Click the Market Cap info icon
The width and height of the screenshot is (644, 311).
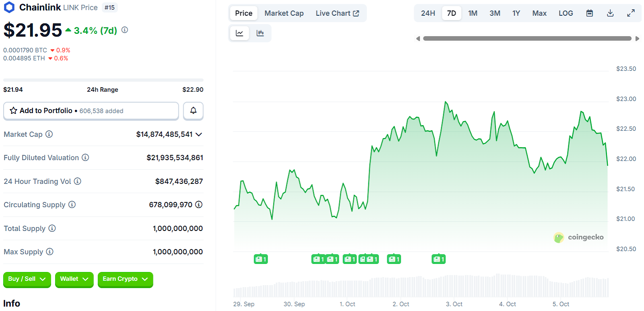click(x=49, y=134)
